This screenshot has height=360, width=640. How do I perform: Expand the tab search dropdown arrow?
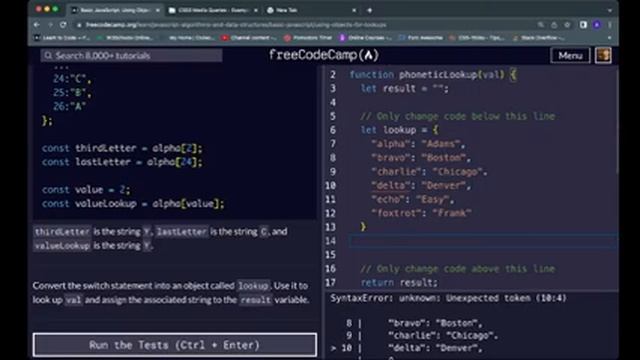[610, 10]
